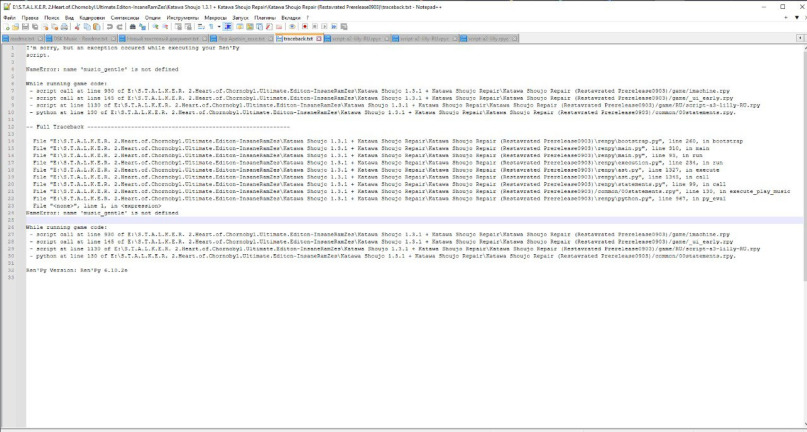
Task: Click the Undo toolbar icon
Action: pyautogui.click(x=110, y=27)
